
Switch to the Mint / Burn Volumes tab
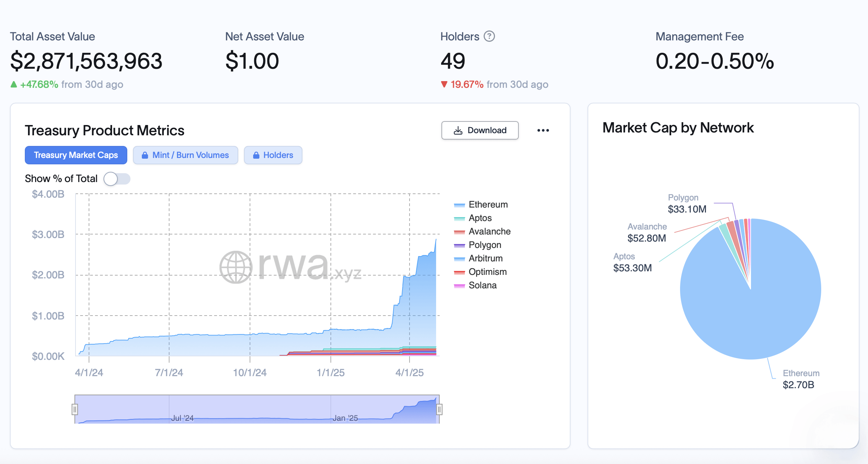pos(185,155)
